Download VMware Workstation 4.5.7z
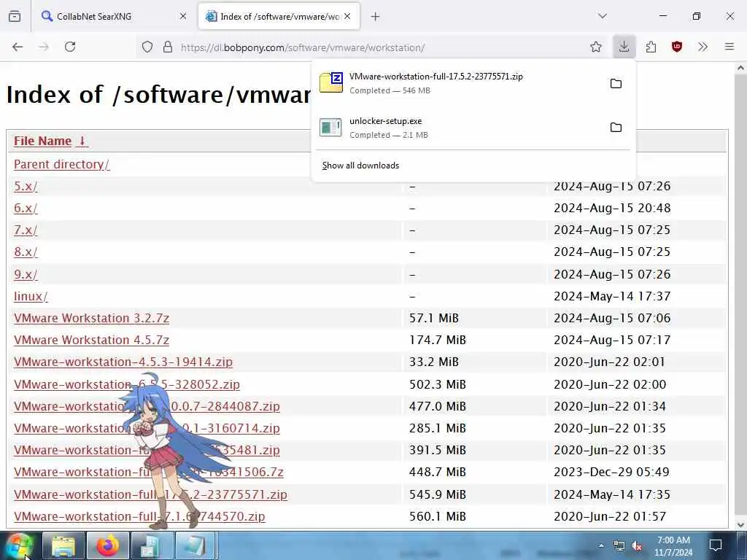Viewport: 747px width, 560px height. 91,340
